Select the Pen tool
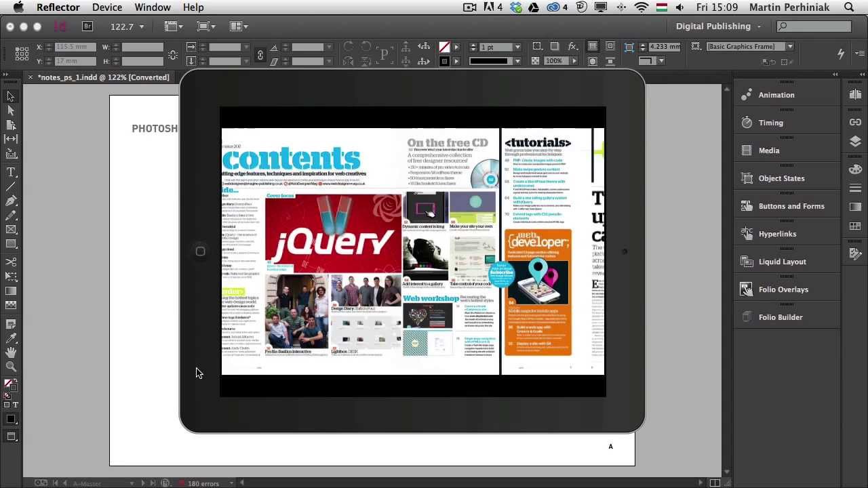This screenshot has width=868, height=488. click(11, 201)
